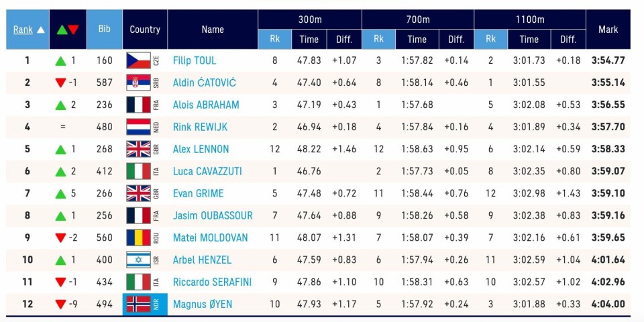
Task: Click the Name column header
Action: tap(213, 30)
